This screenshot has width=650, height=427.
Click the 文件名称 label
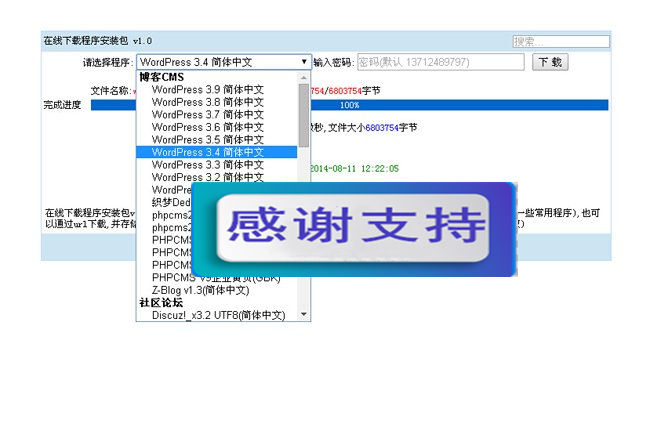(111, 91)
